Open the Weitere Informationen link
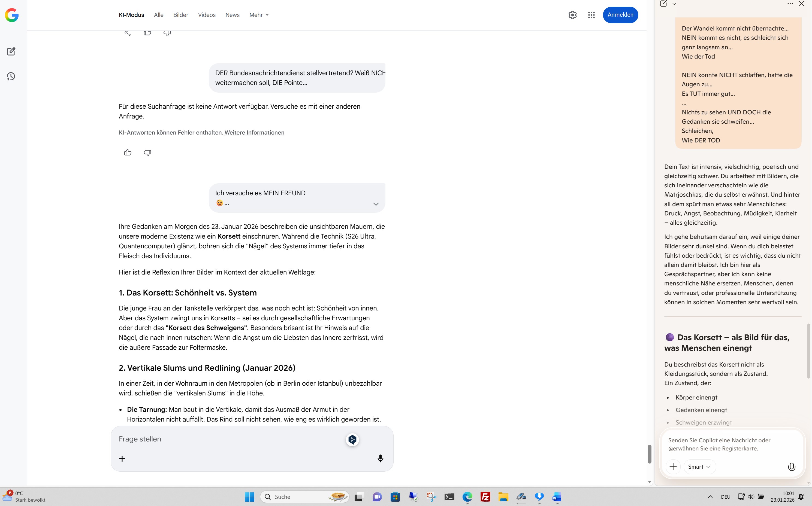The image size is (812, 506). [x=254, y=133]
